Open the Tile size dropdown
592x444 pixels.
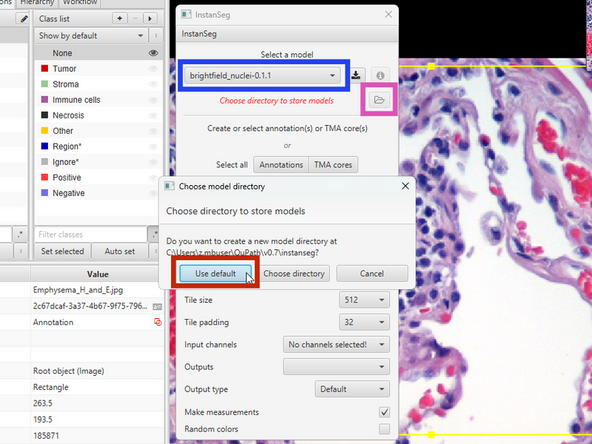coord(364,300)
